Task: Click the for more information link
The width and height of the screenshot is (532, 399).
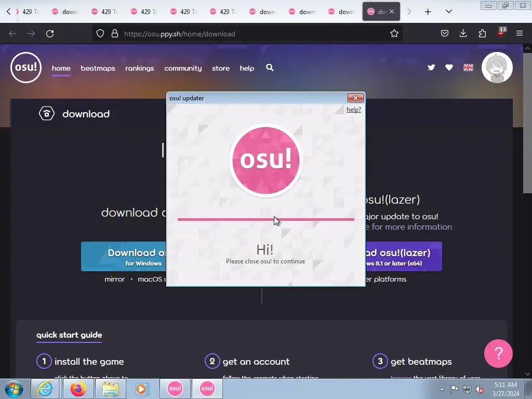Action: point(409,227)
